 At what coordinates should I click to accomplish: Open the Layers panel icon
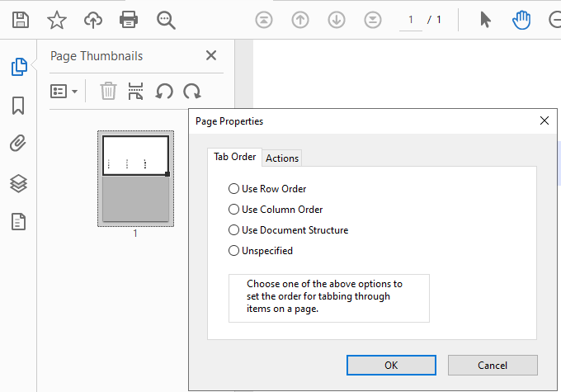(18, 184)
